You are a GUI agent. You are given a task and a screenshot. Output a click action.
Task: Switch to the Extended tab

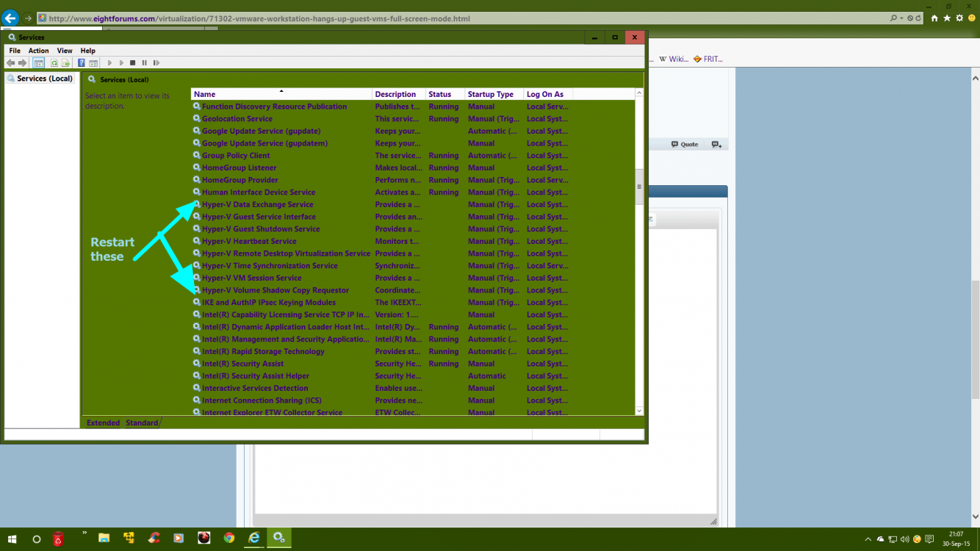(x=103, y=422)
